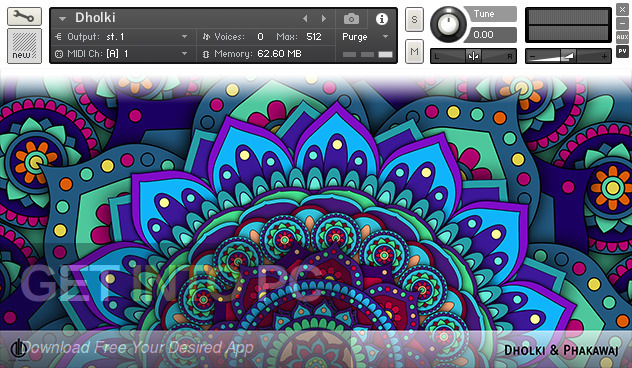Click the MIDI channel icon
The image size is (632, 368).
pyautogui.click(x=59, y=54)
